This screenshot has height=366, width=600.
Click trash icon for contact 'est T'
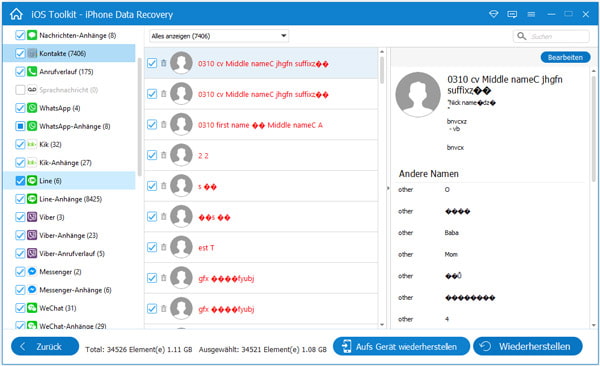point(164,247)
